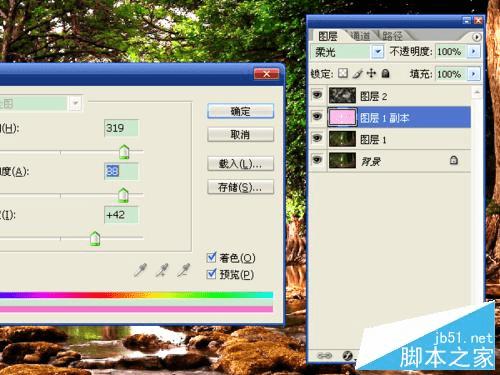The width and height of the screenshot is (500, 375).
Task: Open the 柔光 blend mode dropdown
Action: point(378,52)
